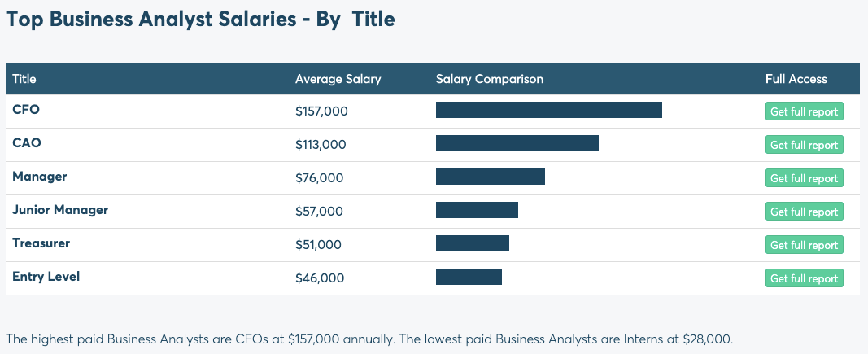Image resolution: width=868 pixels, height=354 pixels.
Task: Click the $46,000 average salary value
Action: (320, 278)
